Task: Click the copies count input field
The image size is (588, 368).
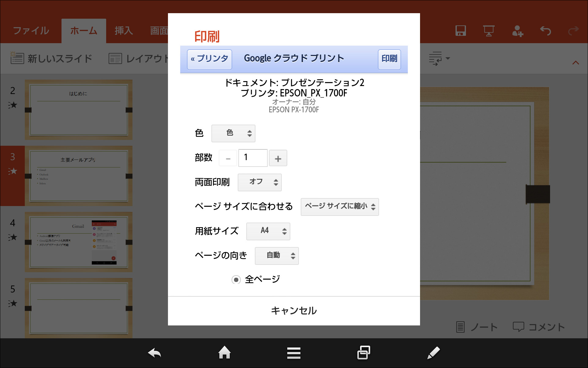Action: pyautogui.click(x=253, y=158)
